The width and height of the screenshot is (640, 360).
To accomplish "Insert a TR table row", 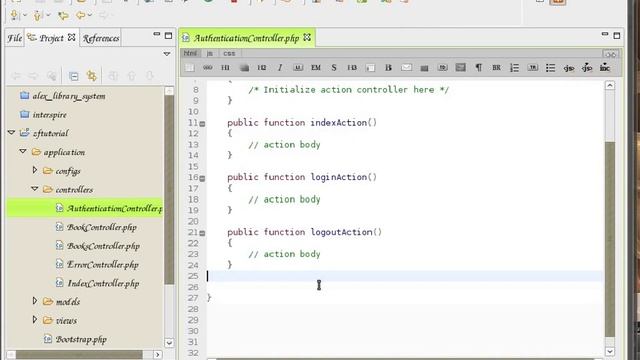I will 533,68.
